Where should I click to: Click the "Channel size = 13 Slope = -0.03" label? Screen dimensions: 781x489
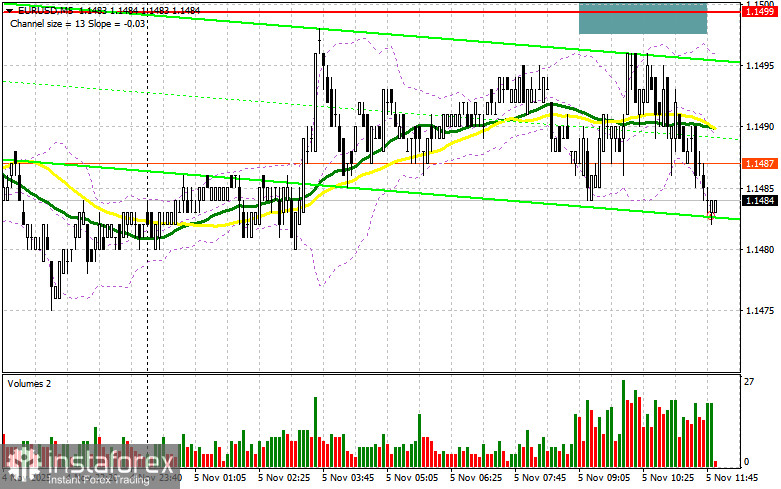(78, 23)
